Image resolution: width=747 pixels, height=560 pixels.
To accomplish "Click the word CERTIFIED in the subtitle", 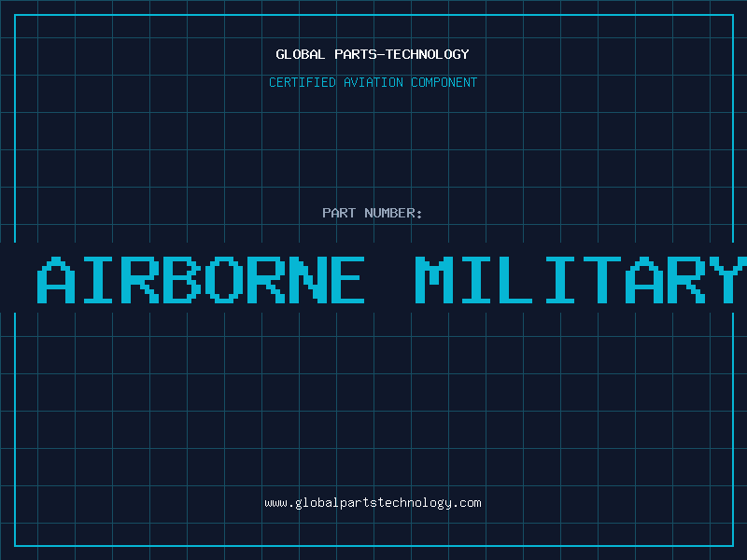I will click(x=303, y=82).
